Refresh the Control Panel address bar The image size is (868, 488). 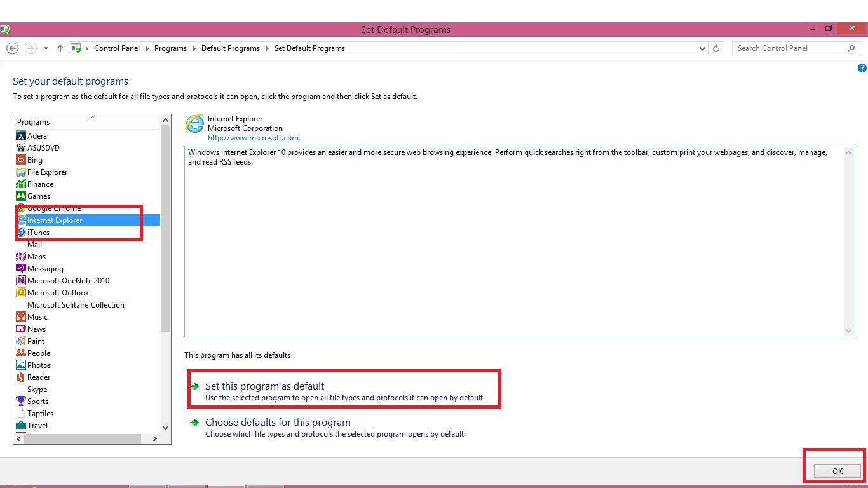717,48
